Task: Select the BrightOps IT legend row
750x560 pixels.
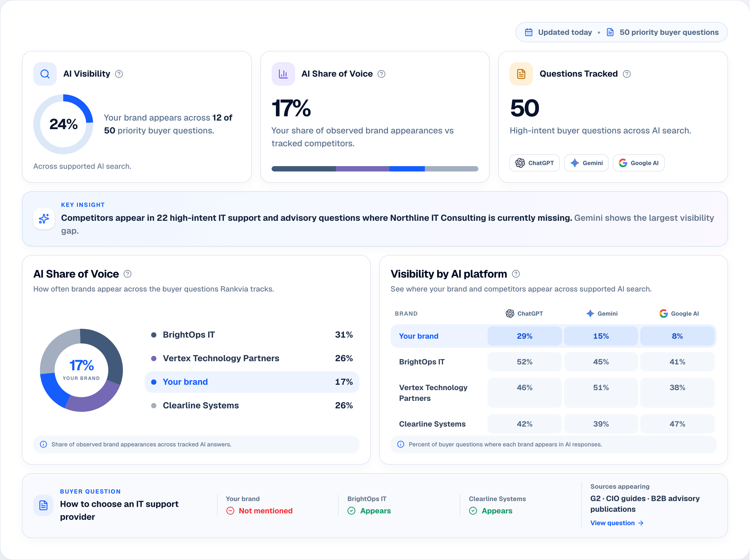Action: tap(252, 335)
